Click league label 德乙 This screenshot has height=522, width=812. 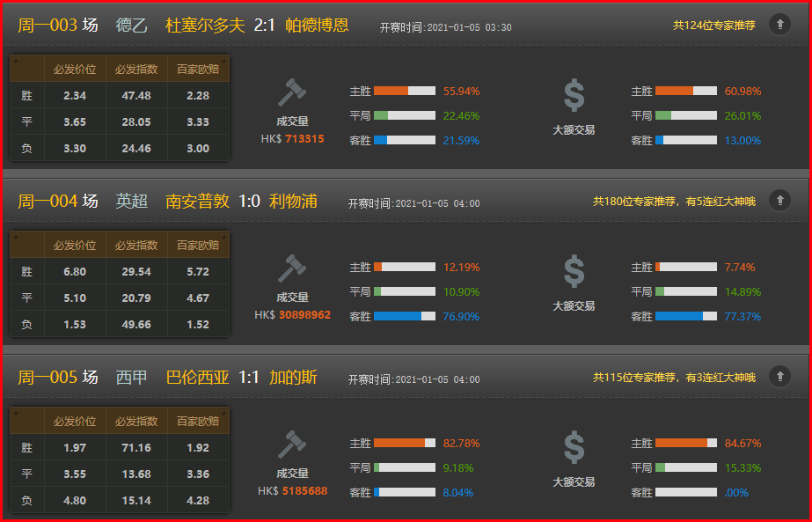tap(132, 25)
